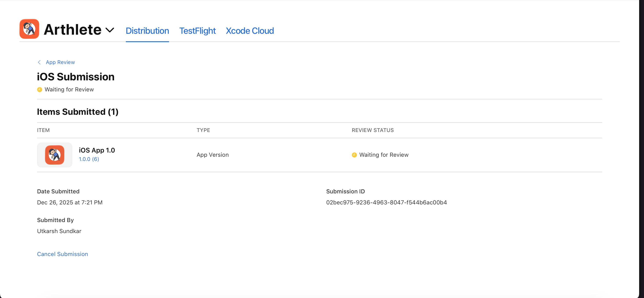The width and height of the screenshot is (644, 298).
Task: Open build 1.0.0 (6) link
Action: coord(89,159)
